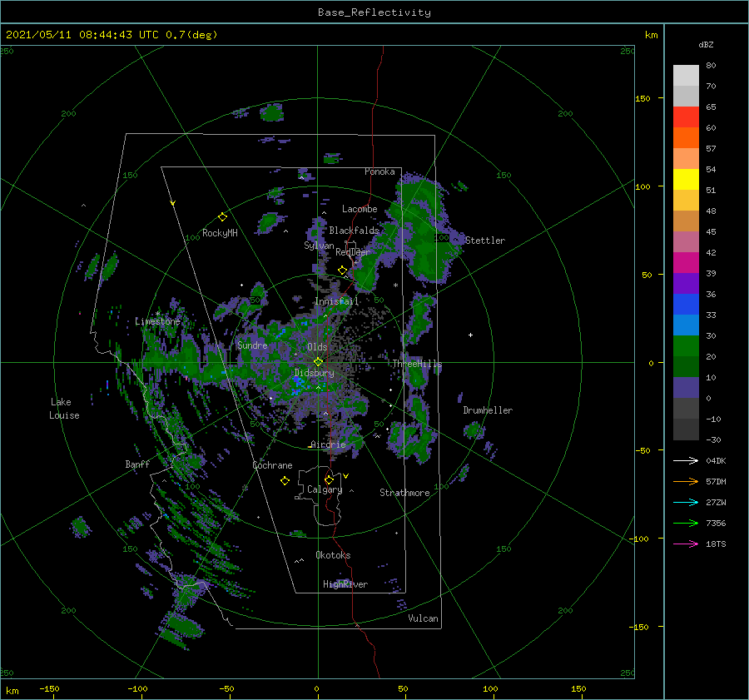Click the RedDeer city label
Viewport: 749px width, 700px height.
click(x=353, y=252)
